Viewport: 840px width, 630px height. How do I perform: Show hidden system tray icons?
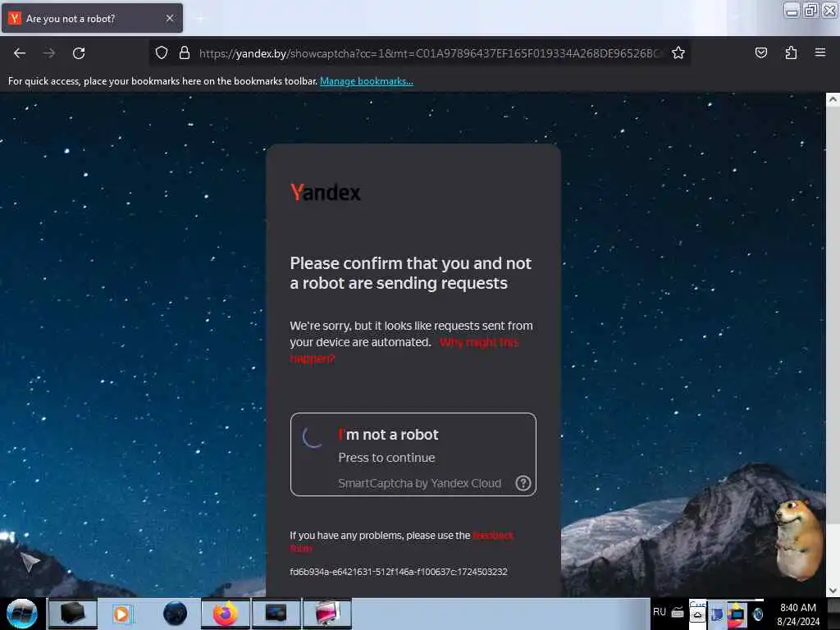click(697, 614)
